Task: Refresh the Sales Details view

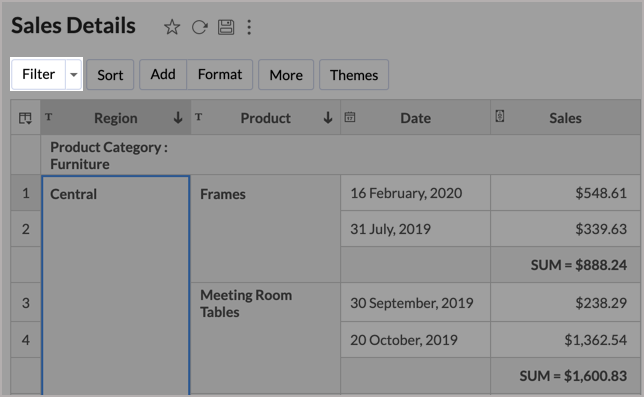Action: (x=200, y=28)
